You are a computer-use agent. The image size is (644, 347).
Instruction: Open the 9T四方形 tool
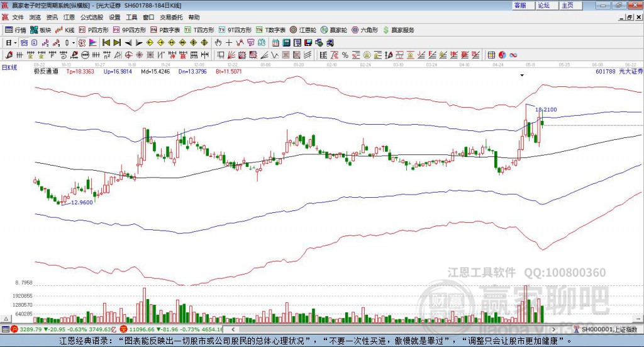[x=235, y=30]
